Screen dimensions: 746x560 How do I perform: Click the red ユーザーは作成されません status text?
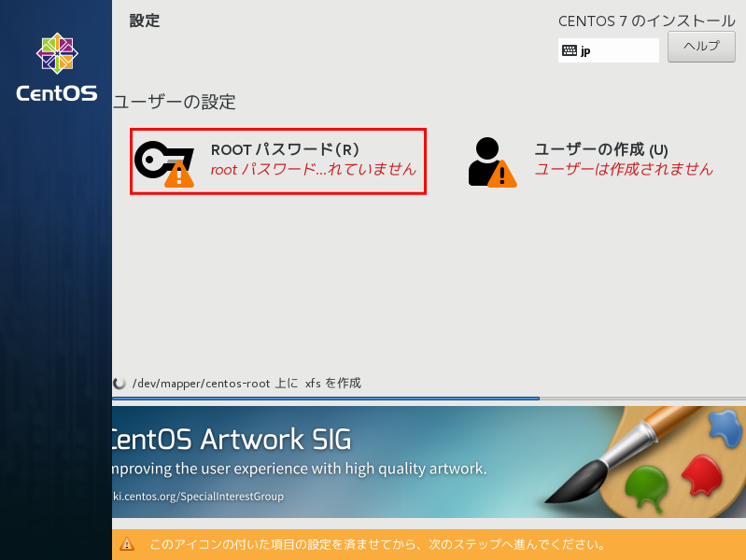pyautogui.click(x=623, y=170)
